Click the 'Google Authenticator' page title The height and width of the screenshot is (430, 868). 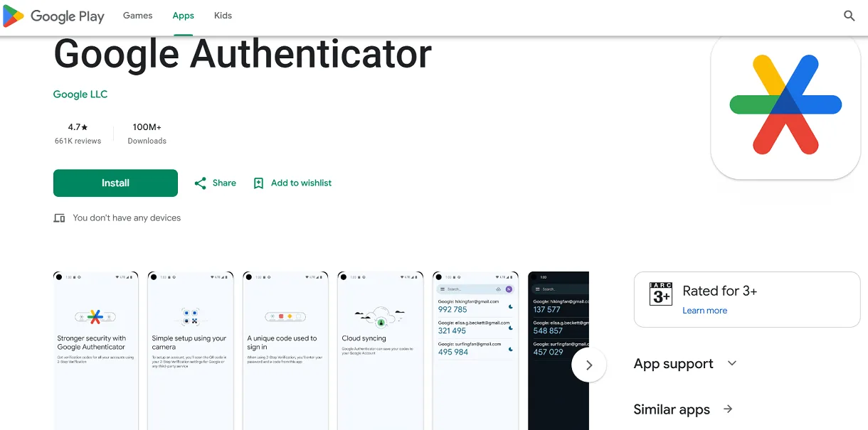[x=243, y=53]
